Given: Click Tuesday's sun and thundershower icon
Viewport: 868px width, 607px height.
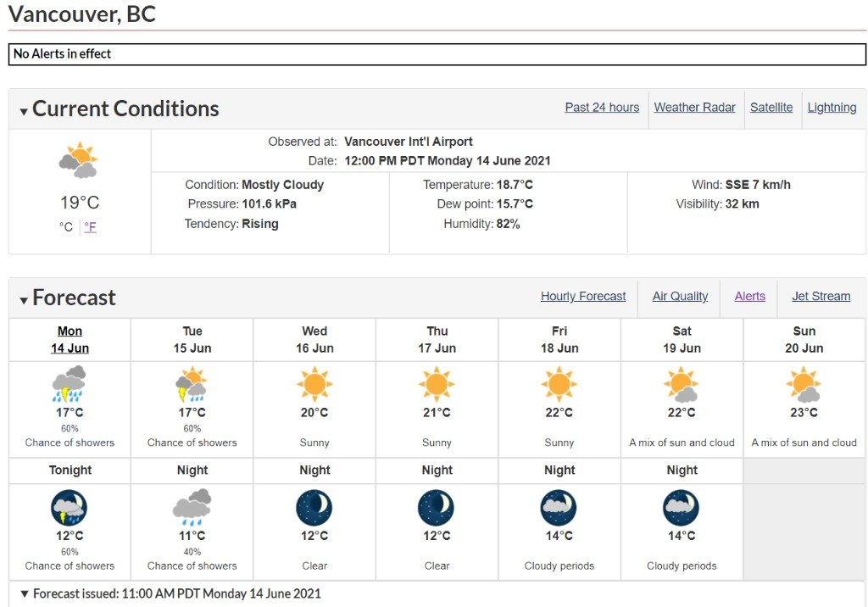Looking at the screenshot, I should (192, 383).
